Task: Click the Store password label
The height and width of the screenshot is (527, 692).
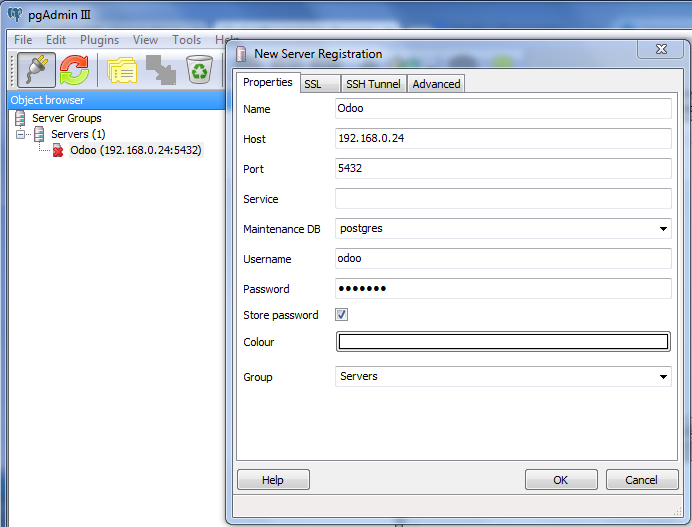Action: click(281, 315)
